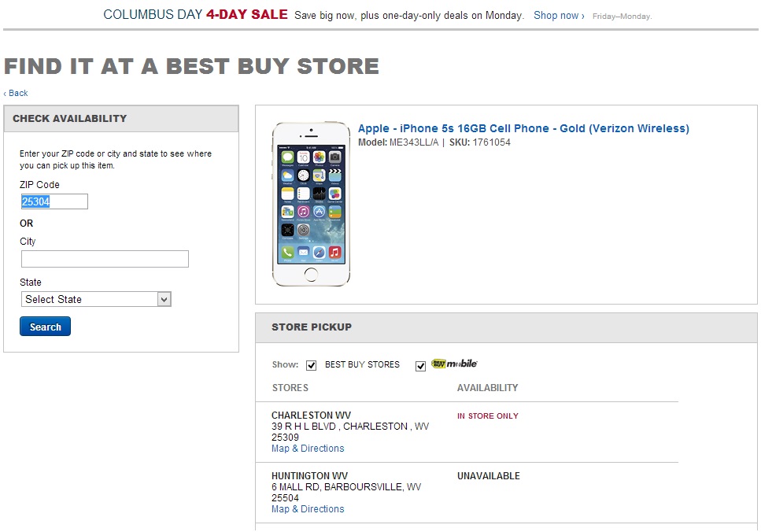This screenshot has height=532, width=761.
Task: Open the Shop now sale link
Action: coord(559,16)
